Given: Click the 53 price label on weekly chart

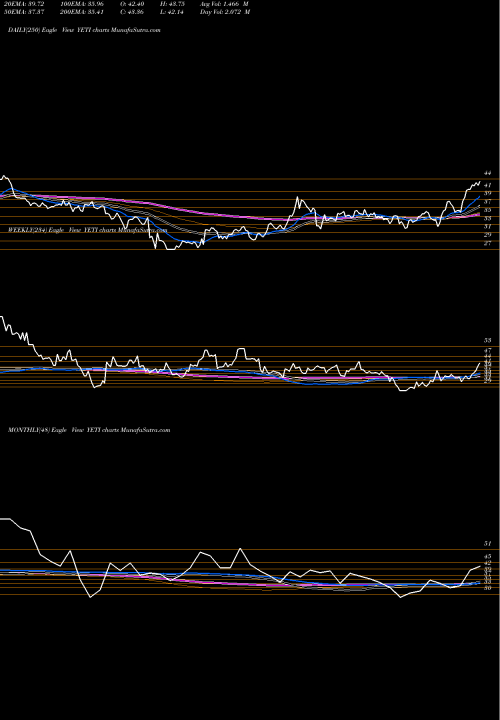Looking at the screenshot, I should [488, 341].
